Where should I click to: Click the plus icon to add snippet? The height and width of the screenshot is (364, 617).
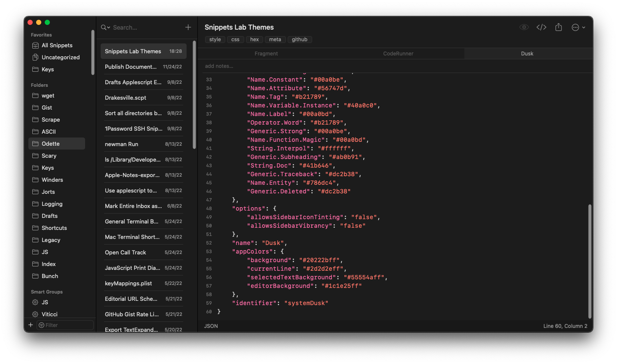188,28
